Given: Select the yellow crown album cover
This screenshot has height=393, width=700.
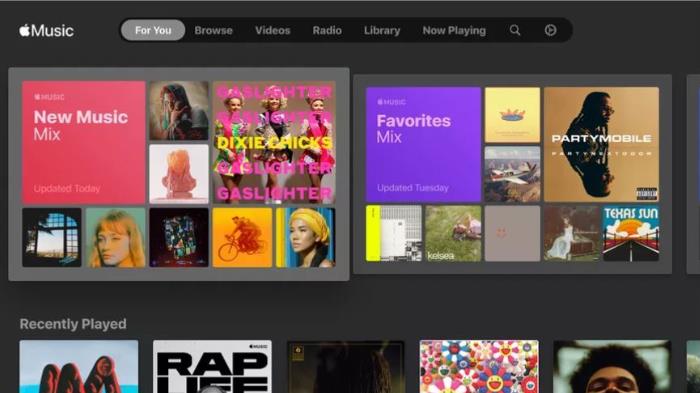Looking at the screenshot, I should pos(512,115).
